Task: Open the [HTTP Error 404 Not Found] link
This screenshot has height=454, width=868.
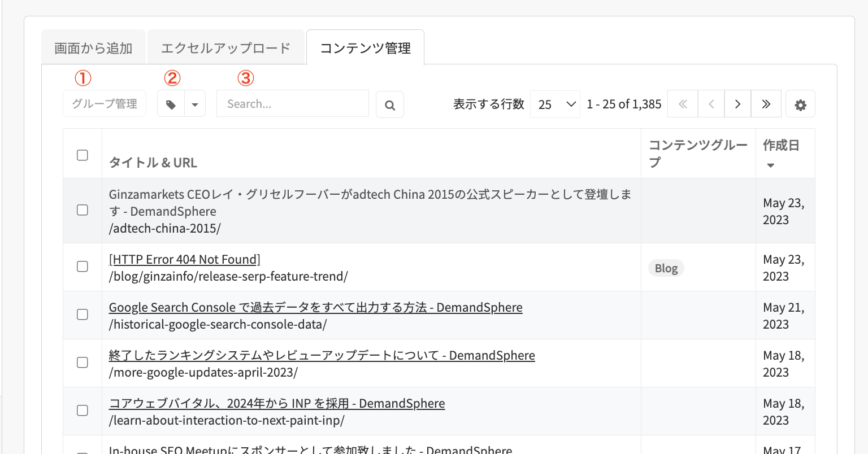Action: (x=185, y=259)
